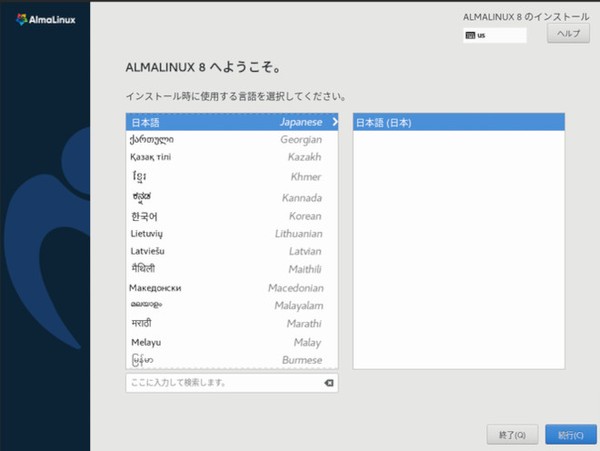Image resolution: width=600 pixels, height=451 pixels.
Task: Select the Македонски Macedonian row
Action: point(232,288)
